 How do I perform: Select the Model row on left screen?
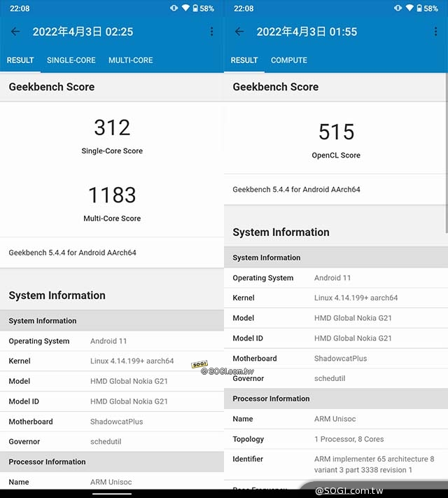pos(112,381)
